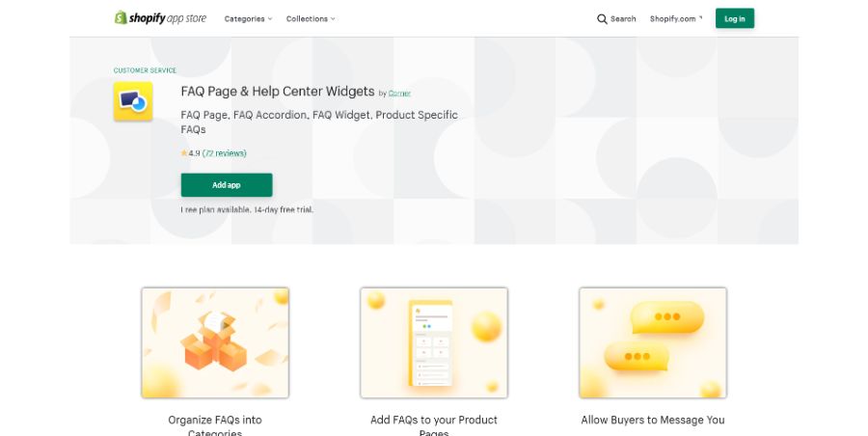Click the Organize FAQs into Categories caption
This screenshot has height=436, width=868.
click(x=215, y=425)
